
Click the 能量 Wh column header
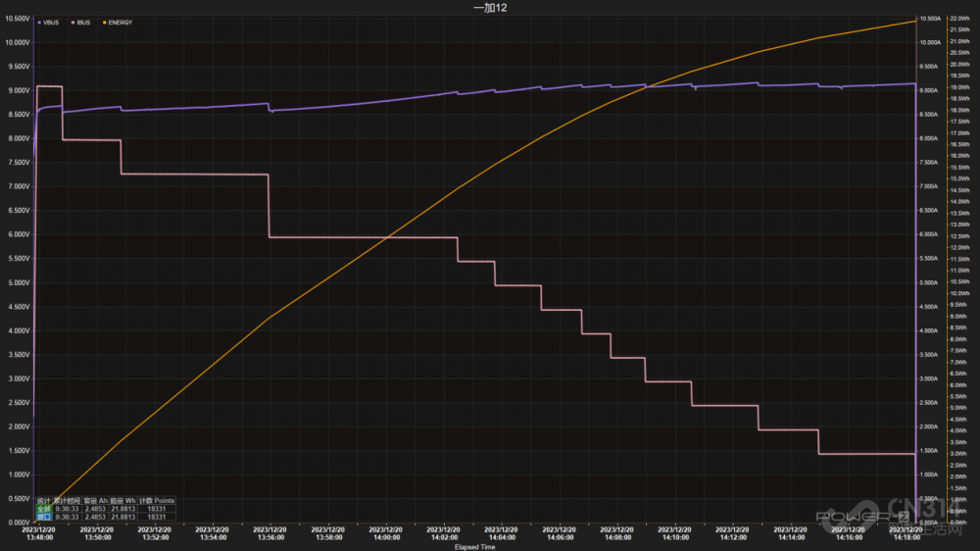(x=123, y=501)
